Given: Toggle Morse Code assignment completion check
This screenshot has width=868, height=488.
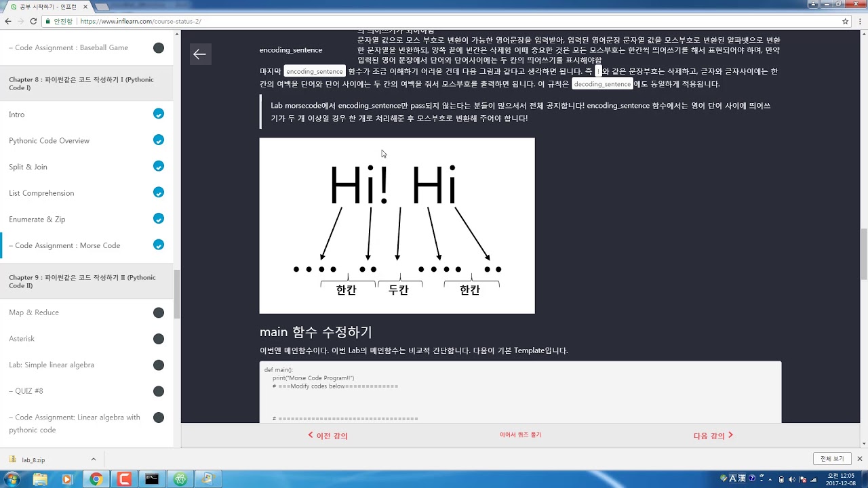Looking at the screenshot, I should point(159,245).
